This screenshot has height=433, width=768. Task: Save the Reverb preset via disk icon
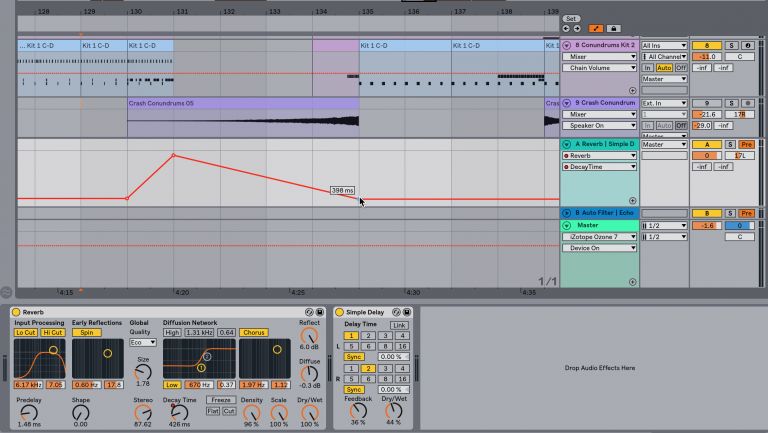tap(319, 312)
